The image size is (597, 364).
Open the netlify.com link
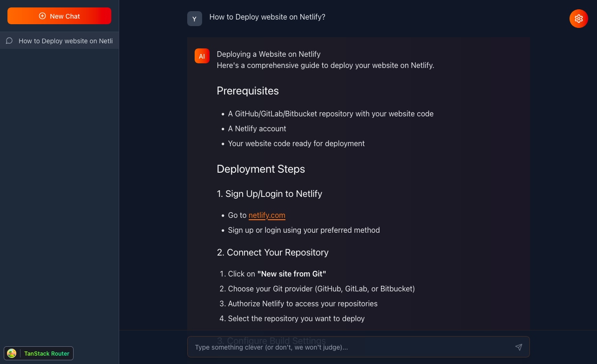pyautogui.click(x=267, y=215)
